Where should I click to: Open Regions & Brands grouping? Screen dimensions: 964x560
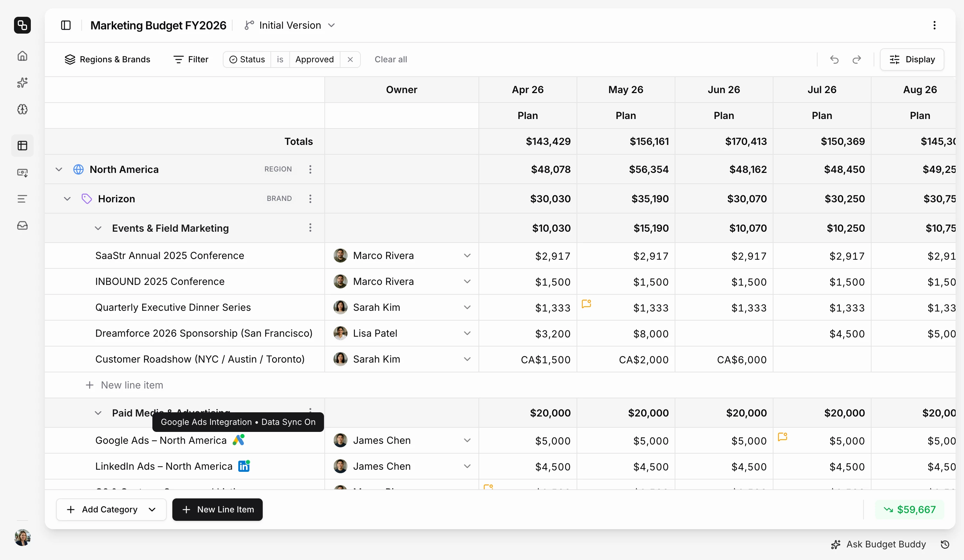click(x=108, y=59)
